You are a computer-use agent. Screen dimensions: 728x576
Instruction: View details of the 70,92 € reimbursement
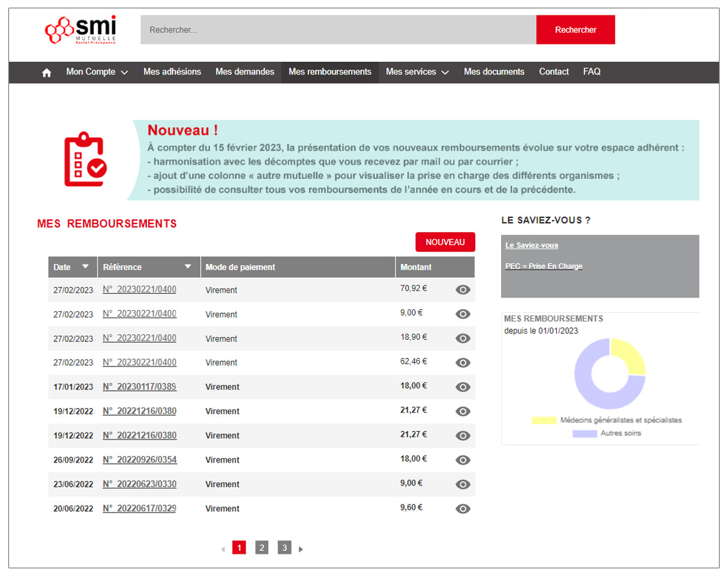click(463, 290)
